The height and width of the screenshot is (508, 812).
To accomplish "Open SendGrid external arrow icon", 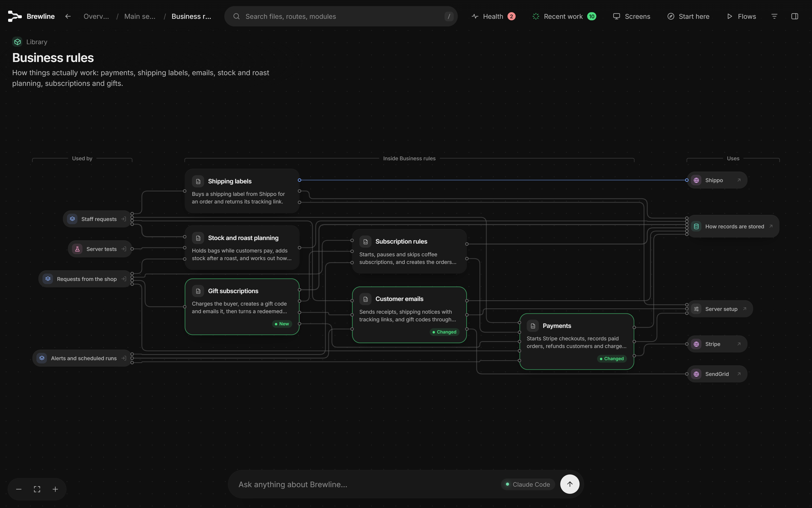I will click(x=738, y=374).
